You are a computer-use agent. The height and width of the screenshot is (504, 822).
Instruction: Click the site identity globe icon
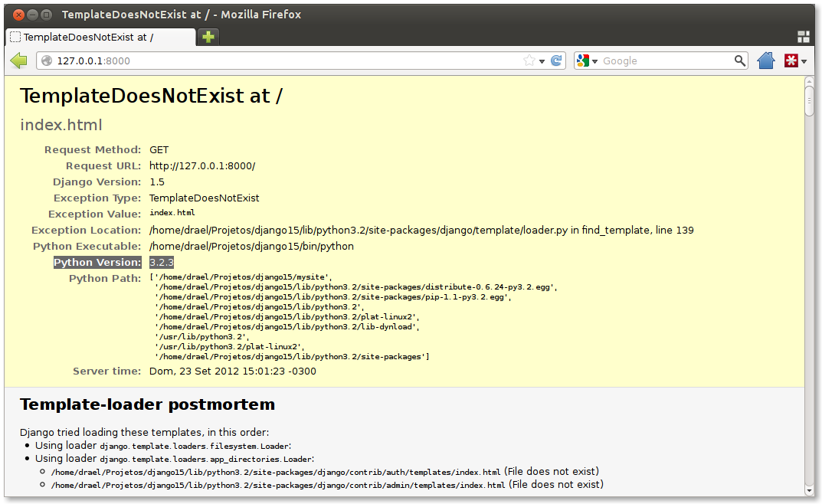point(47,61)
